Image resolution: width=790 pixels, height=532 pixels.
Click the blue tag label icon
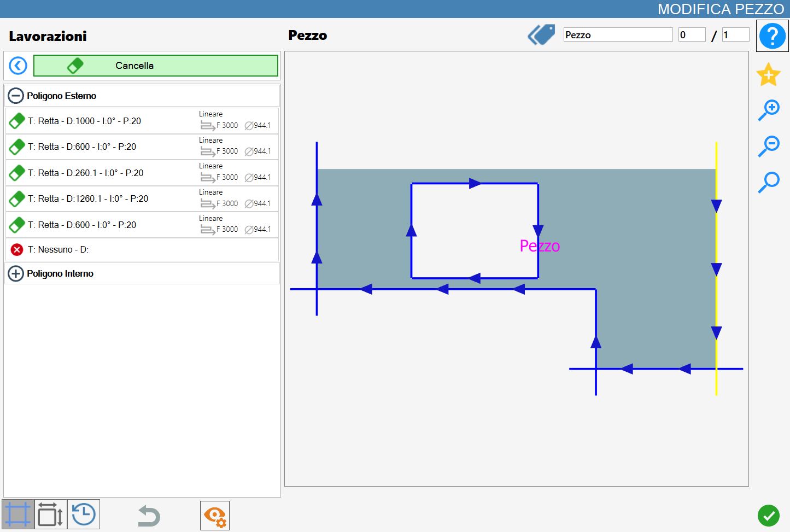(541, 34)
